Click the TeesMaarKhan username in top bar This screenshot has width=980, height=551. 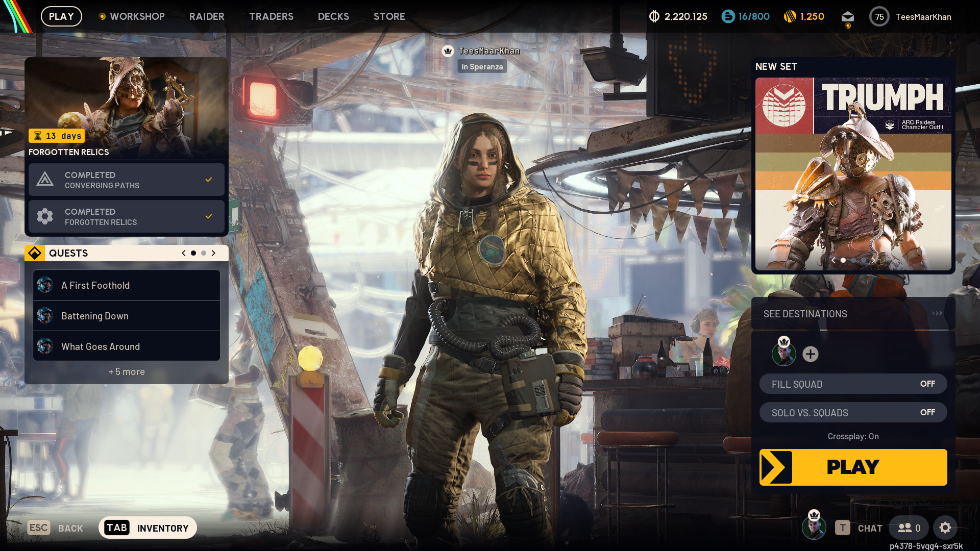pyautogui.click(x=923, y=17)
